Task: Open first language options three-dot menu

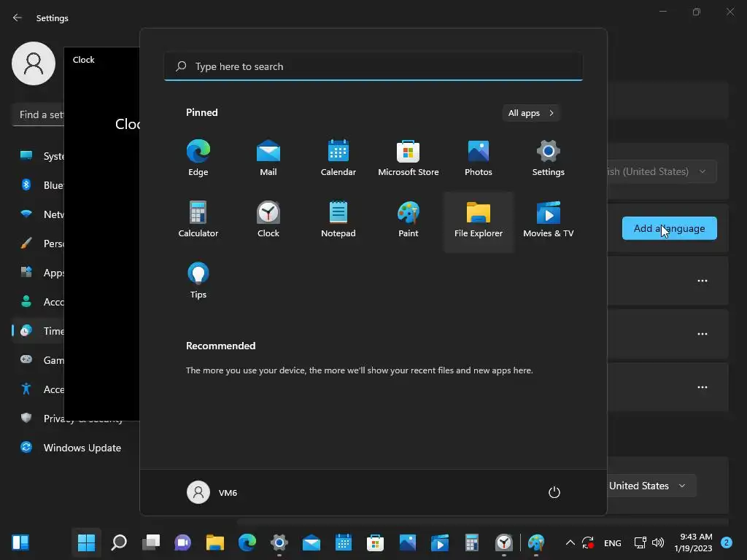Action: pyautogui.click(x=703, y=281)
